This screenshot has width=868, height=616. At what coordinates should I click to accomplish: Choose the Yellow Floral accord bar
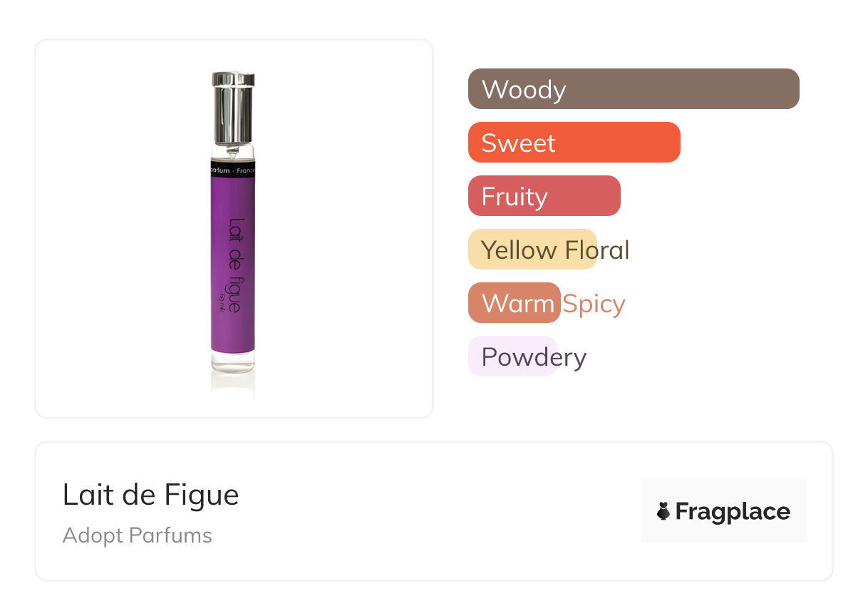coord(532,250)
